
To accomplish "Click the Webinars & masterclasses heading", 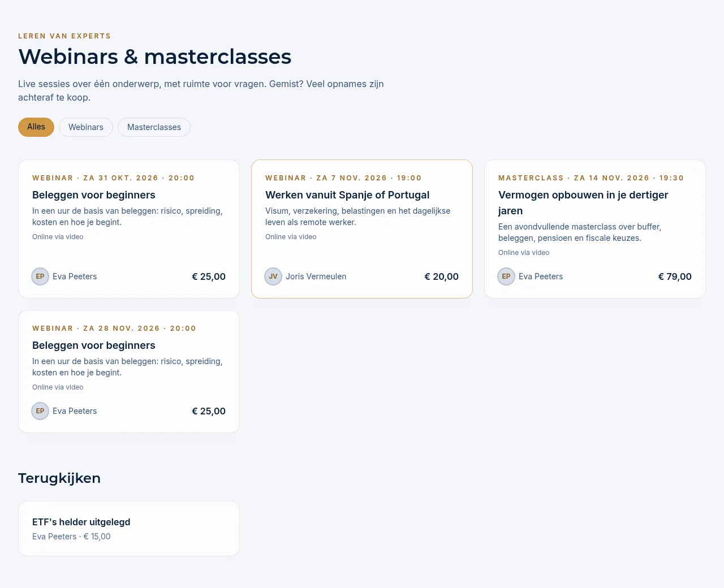I will 154,57.
